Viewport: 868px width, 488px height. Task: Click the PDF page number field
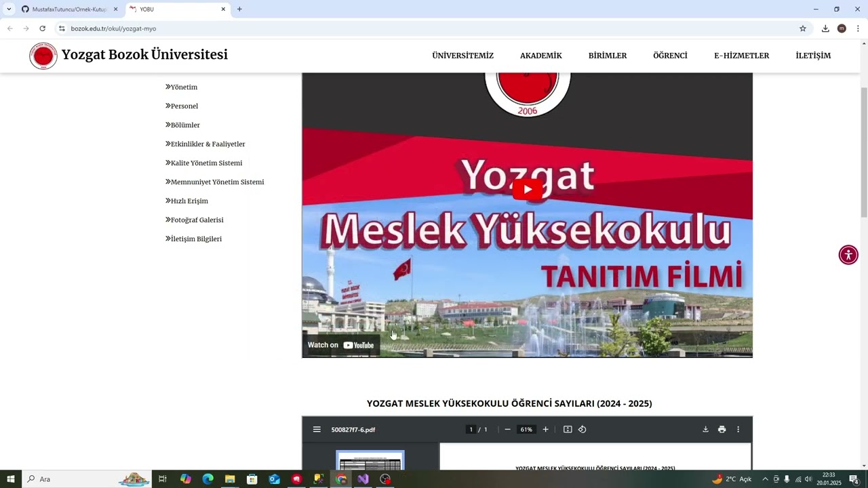tap(471, 429)
